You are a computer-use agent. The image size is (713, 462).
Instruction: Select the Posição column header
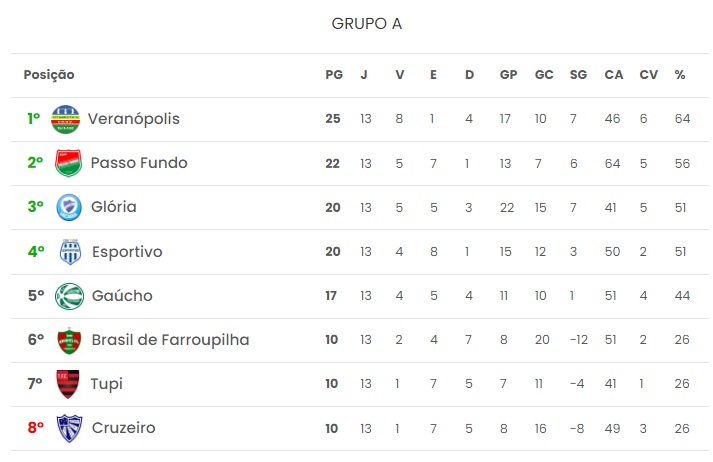click(49, 75)
